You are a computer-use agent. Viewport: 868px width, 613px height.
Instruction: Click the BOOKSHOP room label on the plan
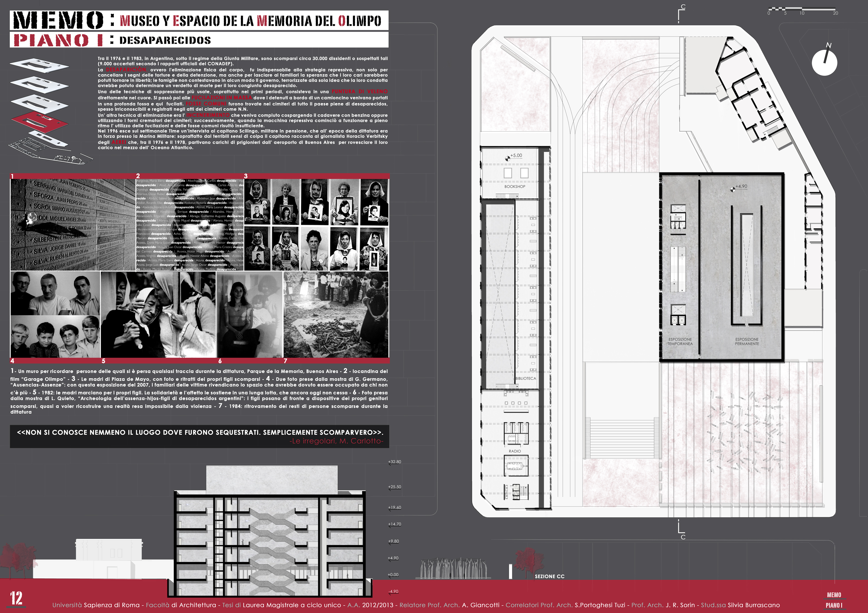pos(515,187)
